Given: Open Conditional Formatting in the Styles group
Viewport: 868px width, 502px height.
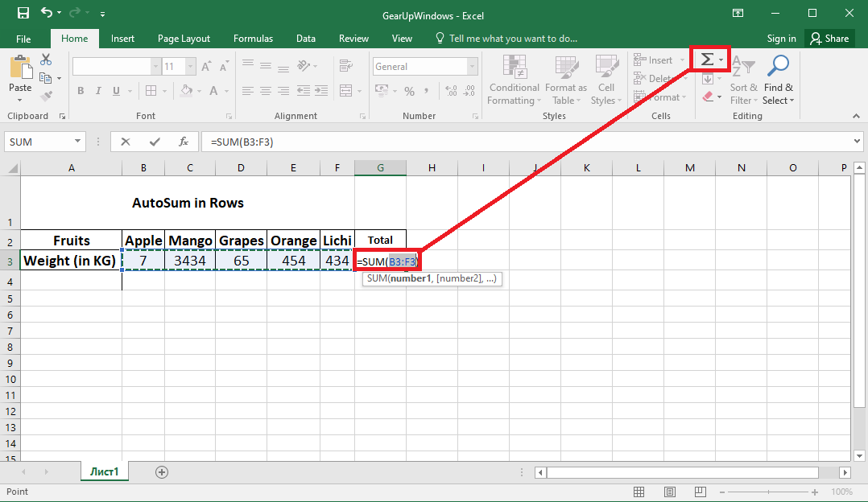Looking at the screenshot, I should coord(513,80).
